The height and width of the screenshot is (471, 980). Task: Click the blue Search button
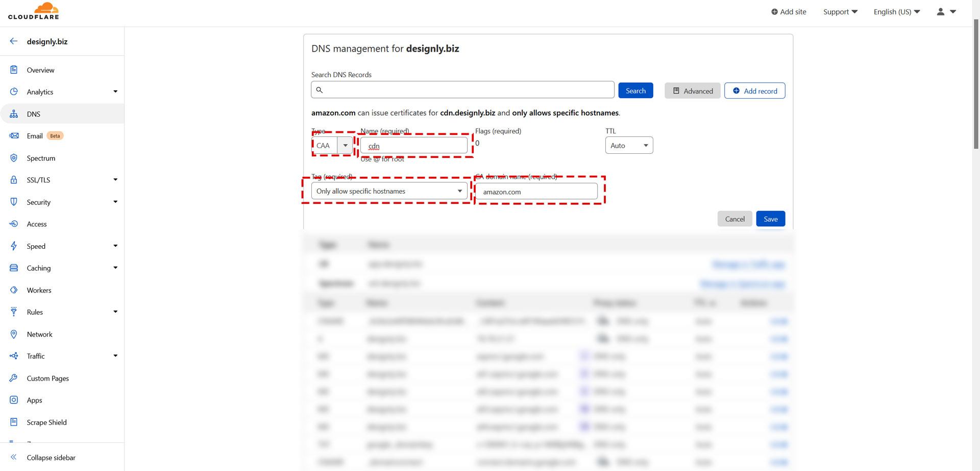coord(635,90)
